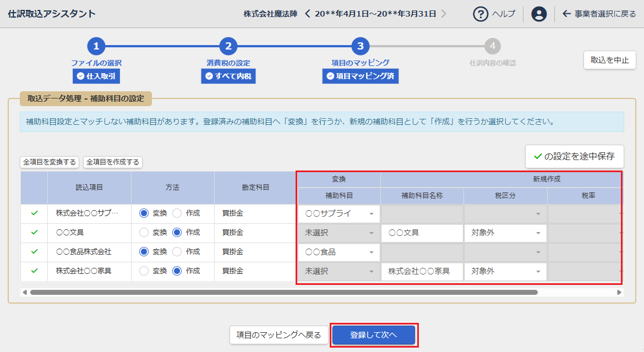644x352 pixels.
Task: Open the user account profile icon
Action: tap(539, 14)
